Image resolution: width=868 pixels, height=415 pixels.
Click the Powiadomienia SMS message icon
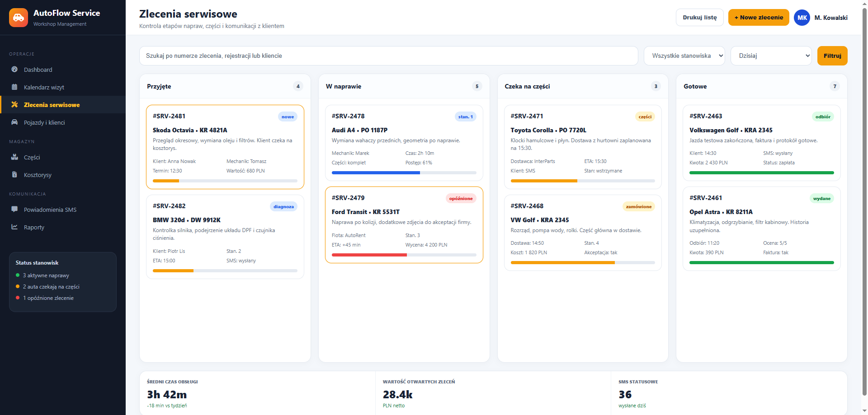tap(14, 210)
